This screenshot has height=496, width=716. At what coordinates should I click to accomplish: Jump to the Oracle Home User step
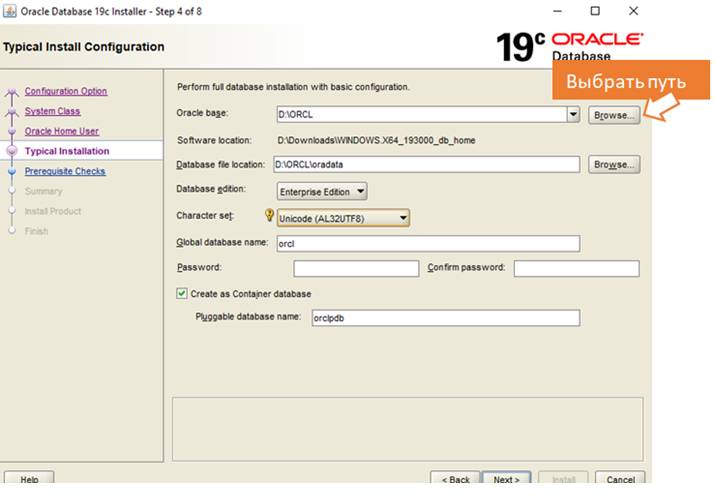(61, 131)
